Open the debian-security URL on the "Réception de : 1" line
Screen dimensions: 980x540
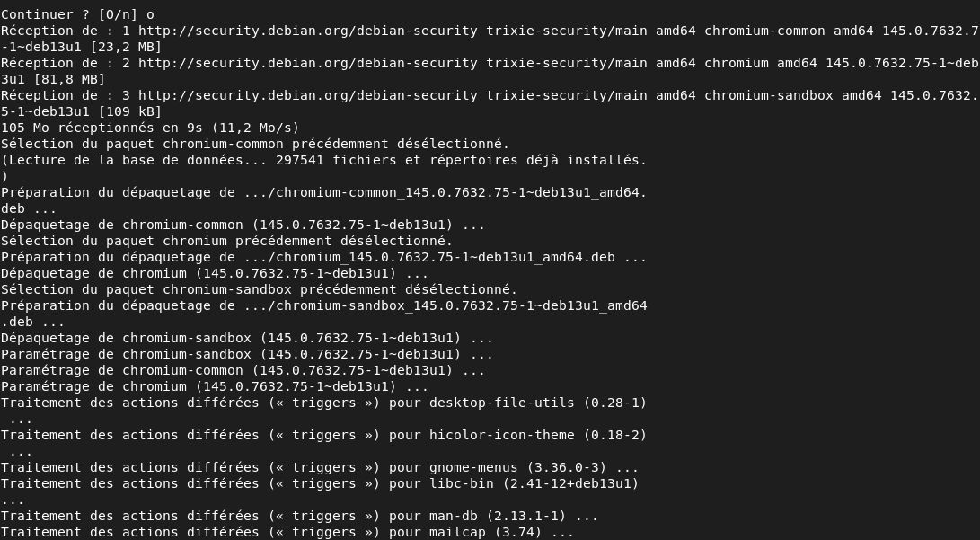[307, 31]
